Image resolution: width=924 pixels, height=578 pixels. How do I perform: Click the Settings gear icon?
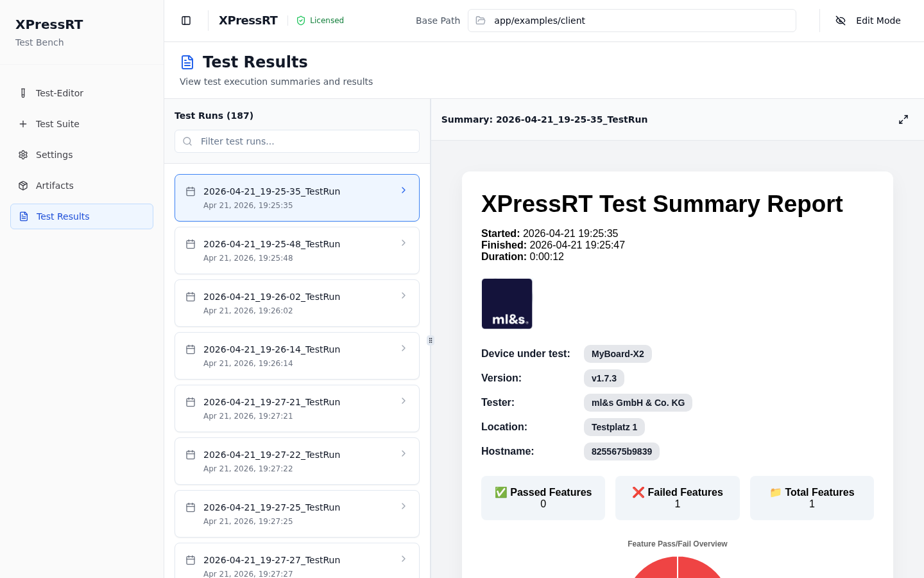pyautogui.click(x=23, y=155)
